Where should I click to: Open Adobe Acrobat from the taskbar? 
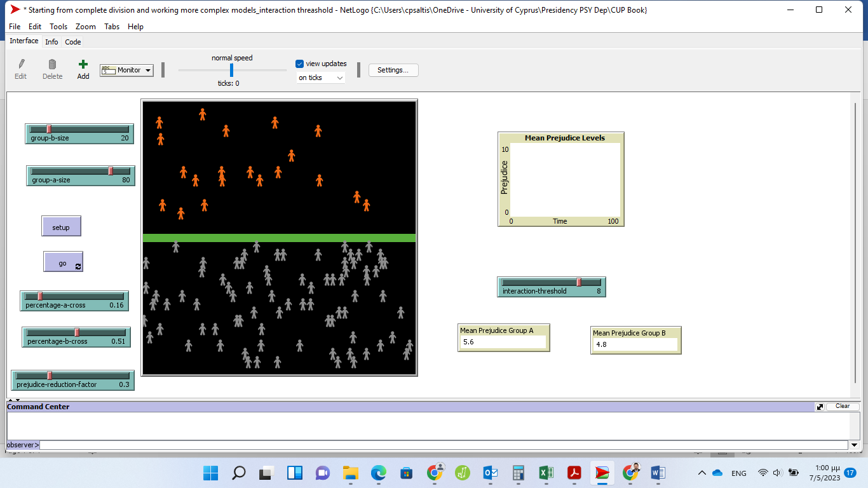click(574, 473)
